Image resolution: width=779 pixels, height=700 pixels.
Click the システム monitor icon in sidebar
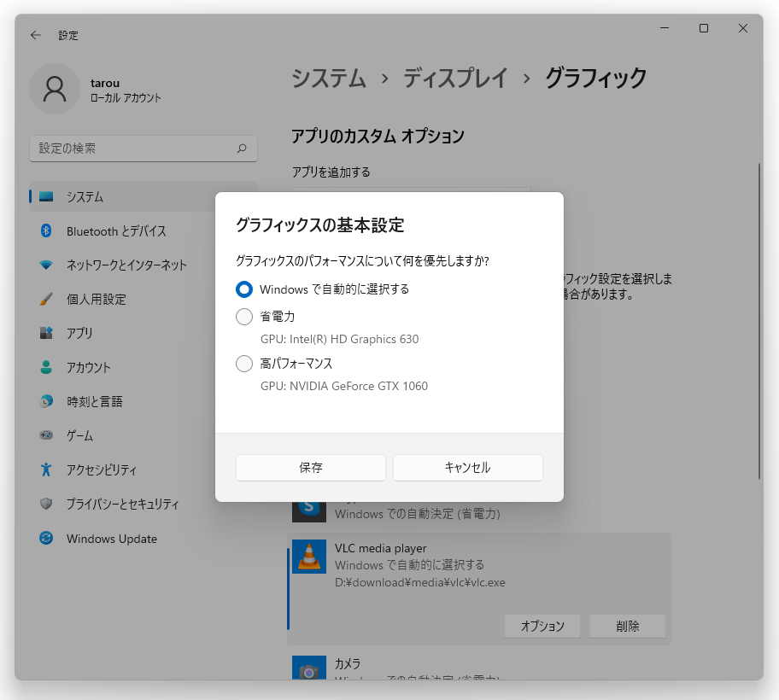tap(46, 196)
